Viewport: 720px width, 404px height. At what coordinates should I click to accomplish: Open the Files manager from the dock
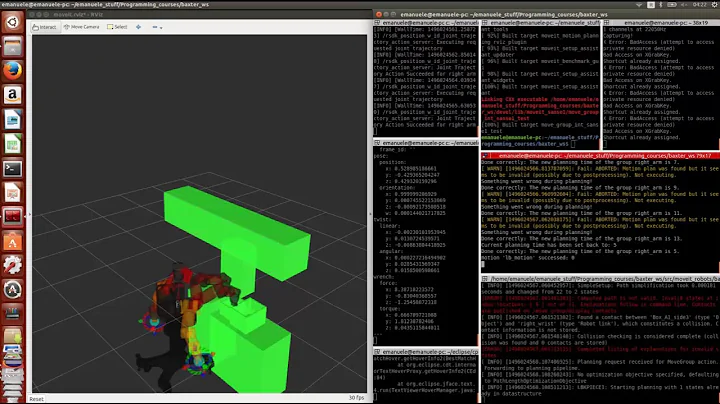point(12,46)
